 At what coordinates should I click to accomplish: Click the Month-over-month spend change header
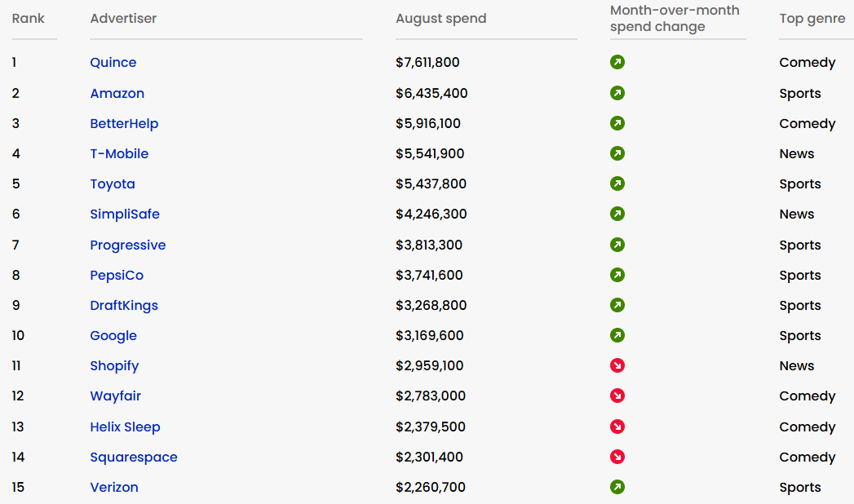click(675, 19)
